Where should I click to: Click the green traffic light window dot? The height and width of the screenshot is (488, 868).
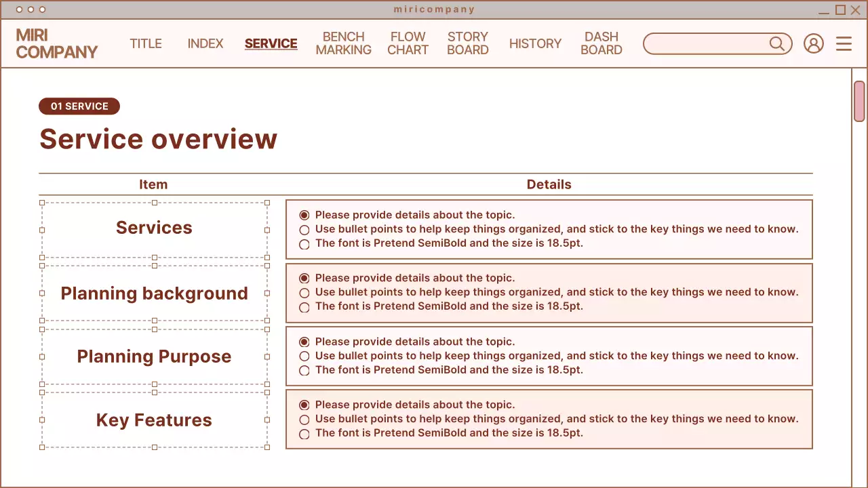(x=41, y=9)
